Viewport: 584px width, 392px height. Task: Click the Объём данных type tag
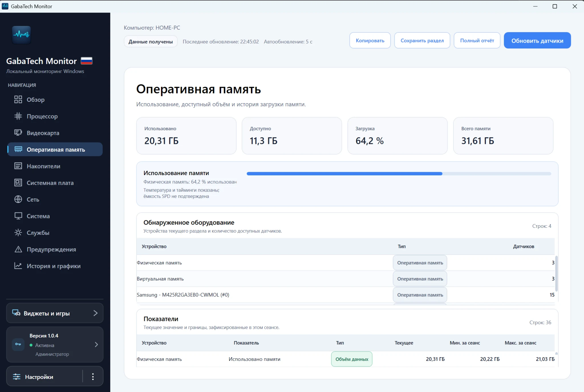click(x=352, y=359)
